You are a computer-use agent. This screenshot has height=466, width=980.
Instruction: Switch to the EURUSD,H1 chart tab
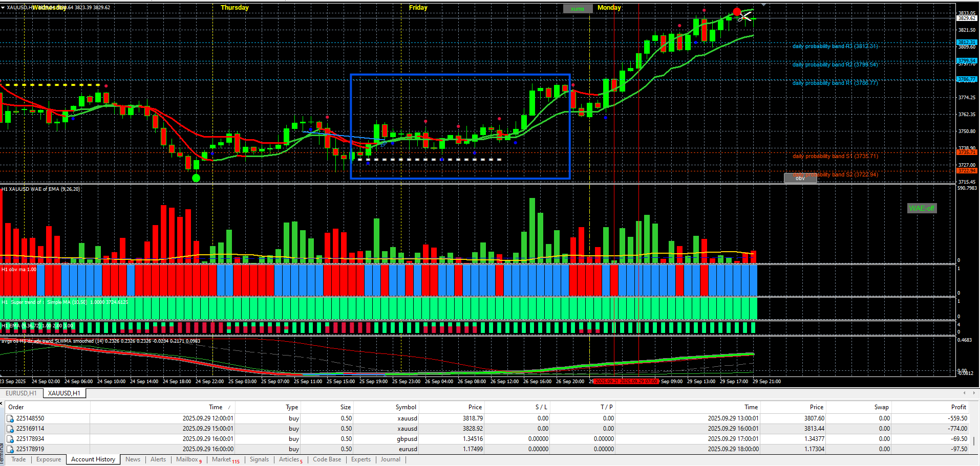(21, 393)
